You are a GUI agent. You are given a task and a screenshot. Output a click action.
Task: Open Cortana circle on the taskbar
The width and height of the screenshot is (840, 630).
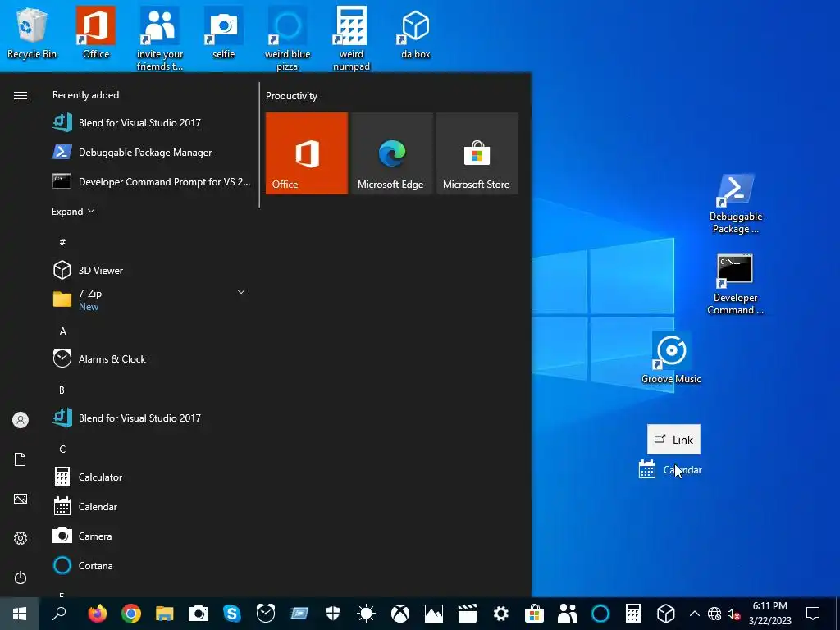click(x=600, y=614)
